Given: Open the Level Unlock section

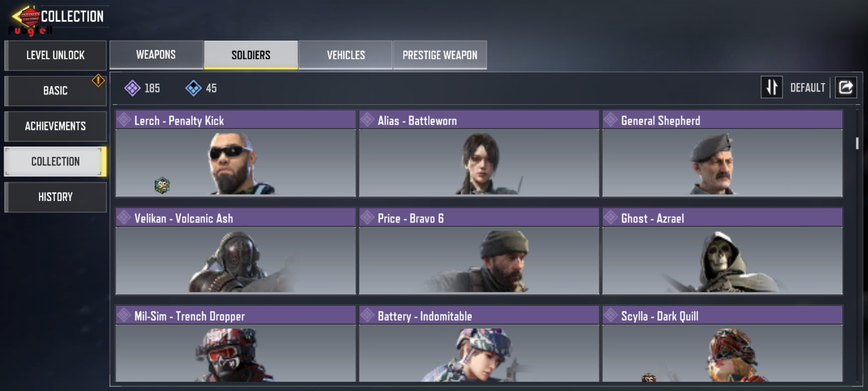Looking at the screenshot, I should [x=56, y=55].
